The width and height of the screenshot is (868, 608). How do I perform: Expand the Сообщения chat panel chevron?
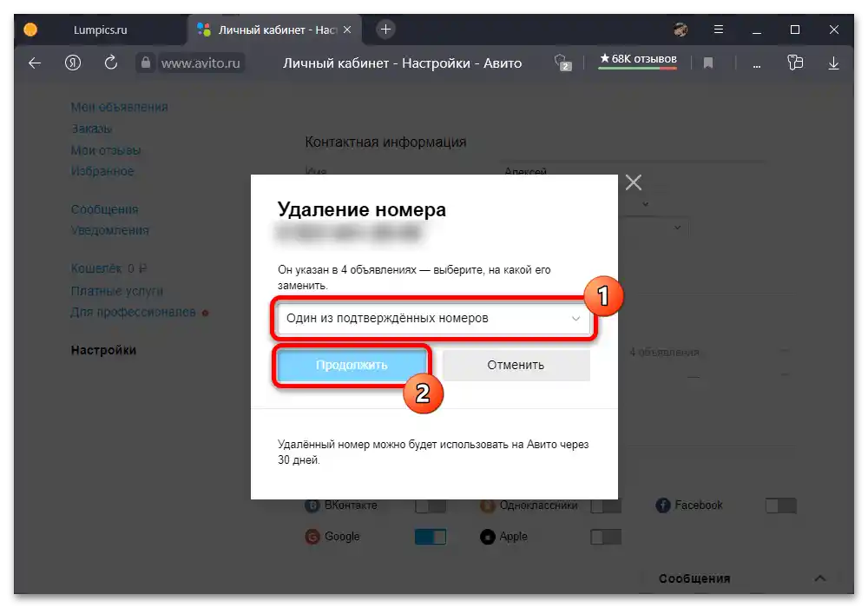(x=820, y=578)
